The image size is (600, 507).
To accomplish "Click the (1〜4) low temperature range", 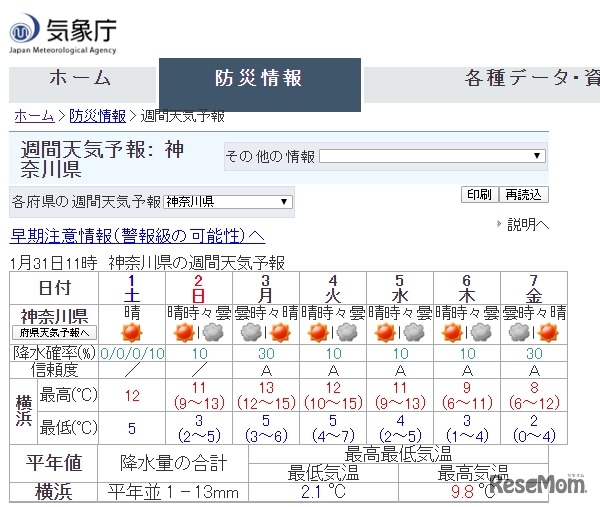I will (467, 435).
